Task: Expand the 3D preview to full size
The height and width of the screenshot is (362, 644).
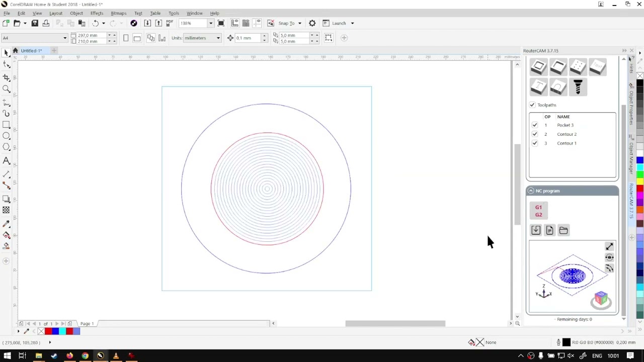Action: click(x=609, y=246)
